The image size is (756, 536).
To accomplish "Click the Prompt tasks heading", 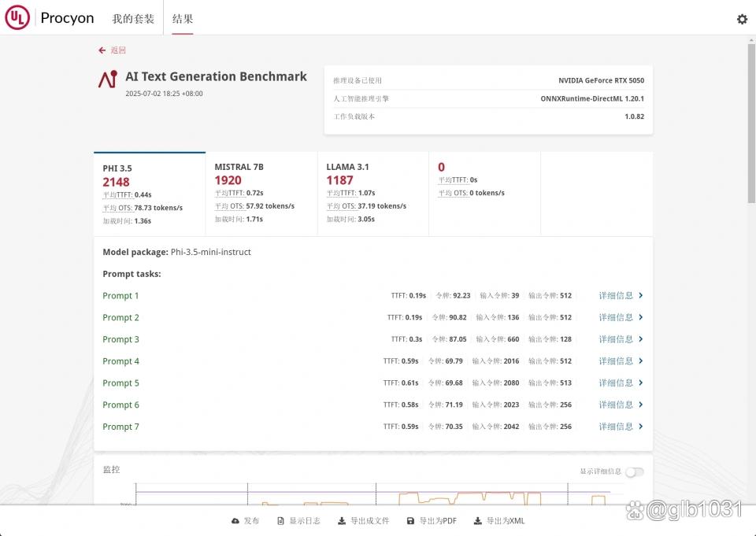I will (132, 274).
